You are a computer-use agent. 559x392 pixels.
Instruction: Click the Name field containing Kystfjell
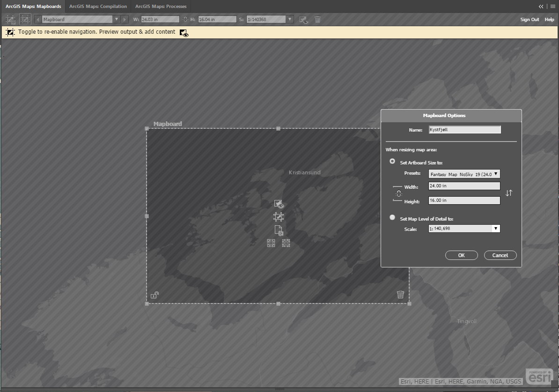[x=464, y=130]
